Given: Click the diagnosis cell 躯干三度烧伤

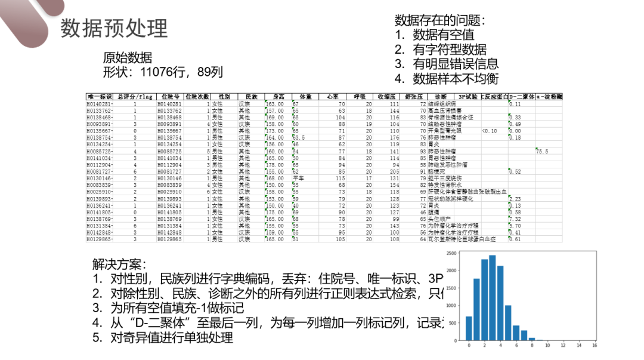Looking at the screenshot, I should [445, 178].
